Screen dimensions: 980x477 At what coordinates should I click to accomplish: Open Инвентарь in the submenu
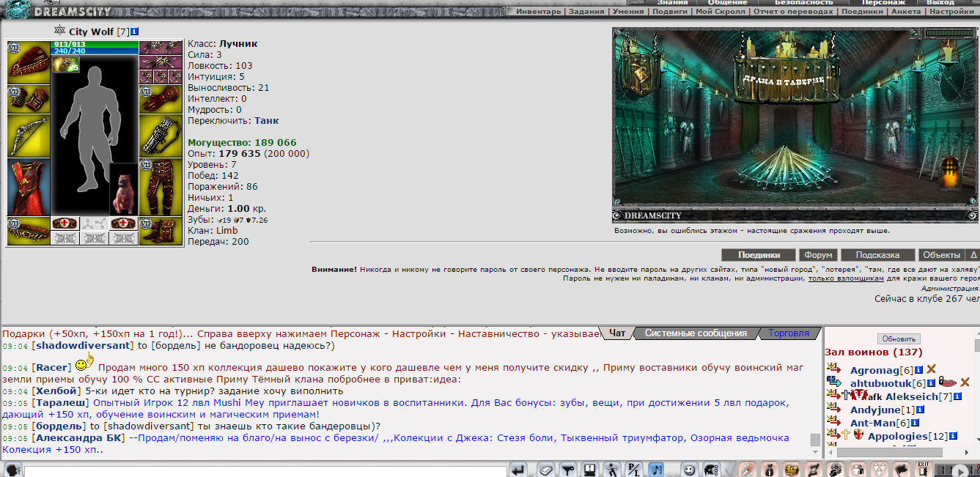[537, 12]
